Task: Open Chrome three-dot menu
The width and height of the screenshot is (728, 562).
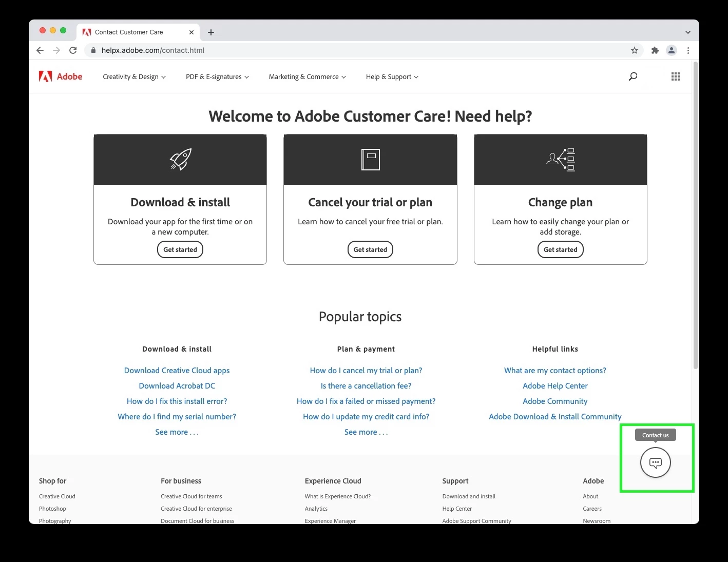Action: [x=688, y=50]
